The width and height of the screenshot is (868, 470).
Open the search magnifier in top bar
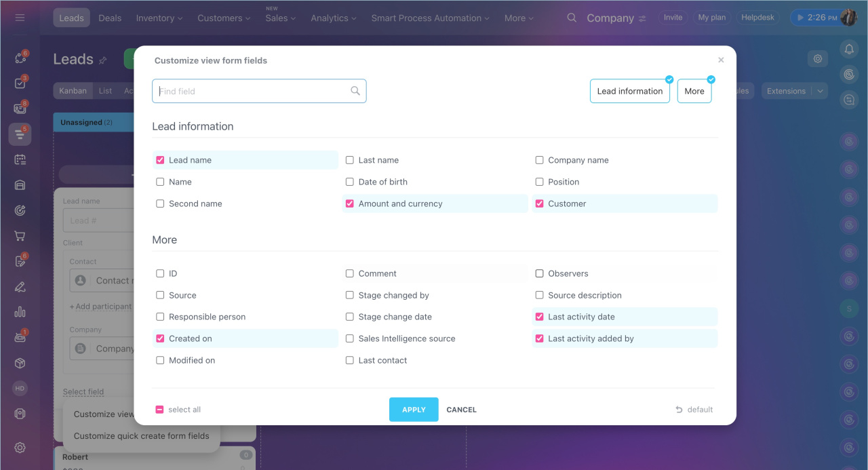coord(572,18)
